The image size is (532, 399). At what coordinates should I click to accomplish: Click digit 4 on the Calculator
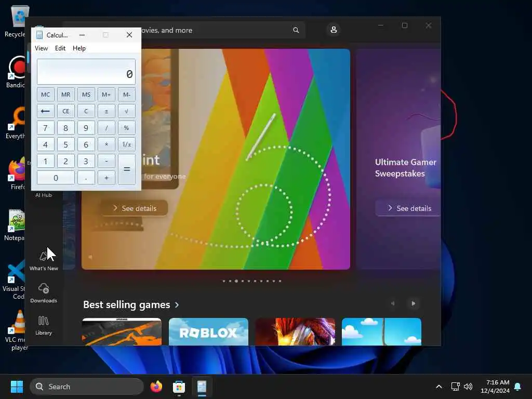pos(46,144)
